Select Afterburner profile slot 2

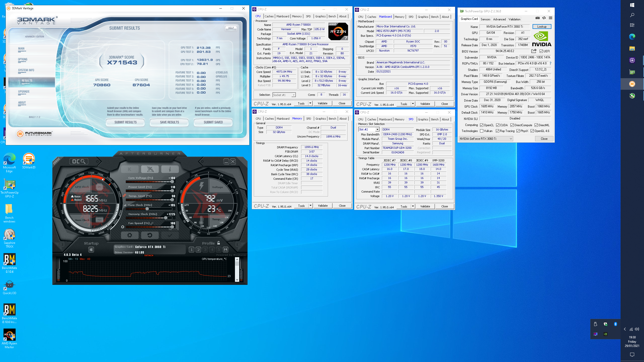coord(198,250)
